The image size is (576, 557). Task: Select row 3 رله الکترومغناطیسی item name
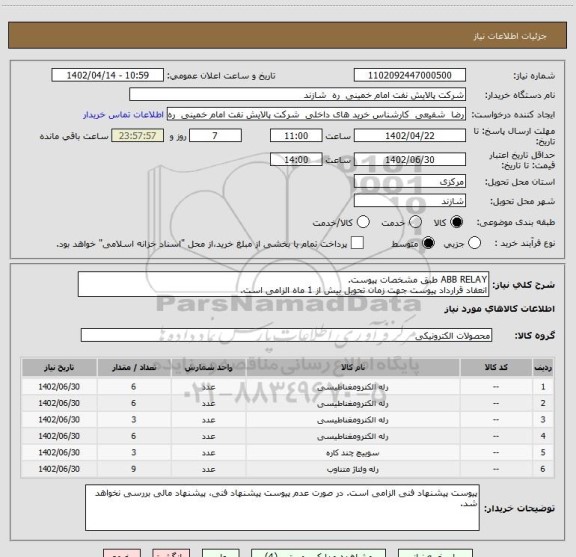[353, 420]
